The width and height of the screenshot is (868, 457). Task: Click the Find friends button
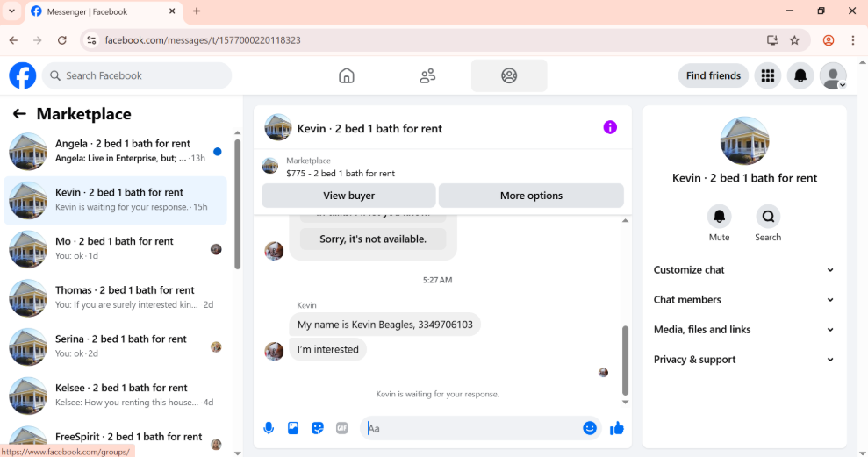pos(714,75)
